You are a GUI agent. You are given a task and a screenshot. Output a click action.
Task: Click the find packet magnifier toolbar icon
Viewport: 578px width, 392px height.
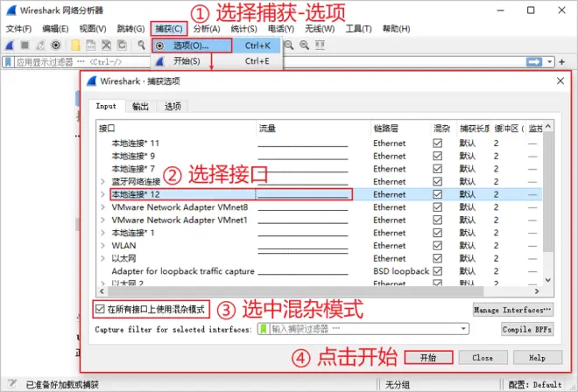pos(142,45)
